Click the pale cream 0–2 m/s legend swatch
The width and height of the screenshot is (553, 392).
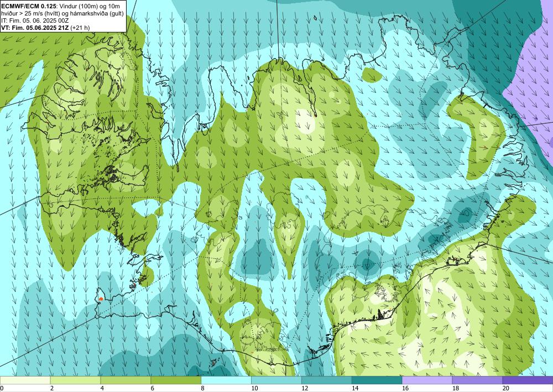click(25, 380)
